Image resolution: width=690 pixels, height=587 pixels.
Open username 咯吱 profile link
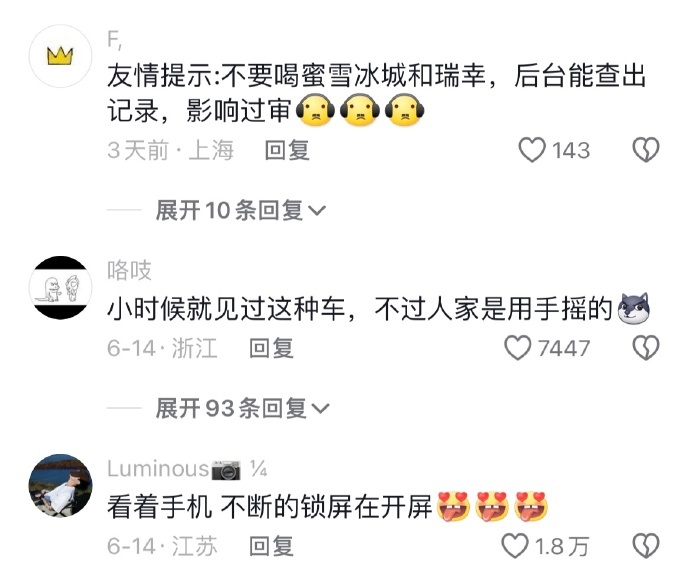click(129, 270)
